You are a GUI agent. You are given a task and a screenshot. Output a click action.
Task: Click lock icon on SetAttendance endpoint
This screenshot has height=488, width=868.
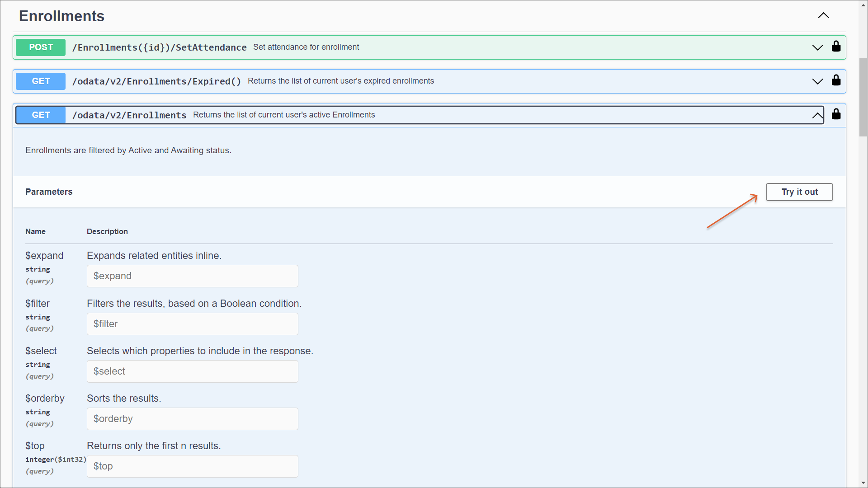pyautogui.click(x=836, y=47)
